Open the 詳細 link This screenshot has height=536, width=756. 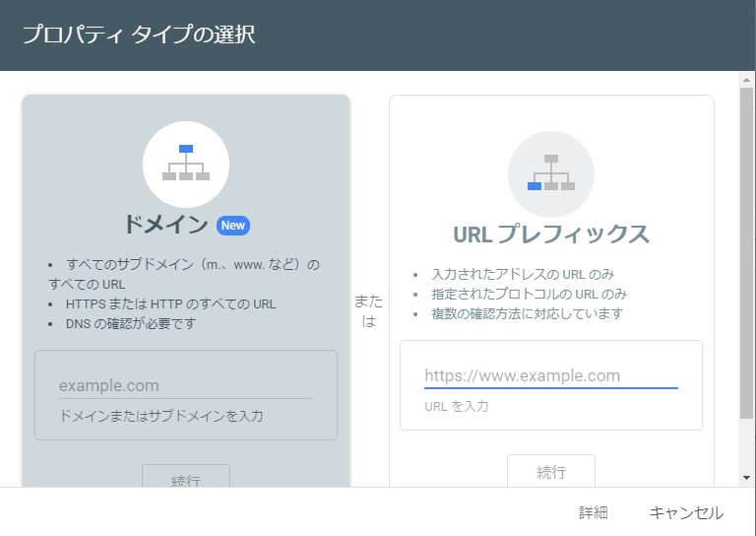click(x=593, y=512)
